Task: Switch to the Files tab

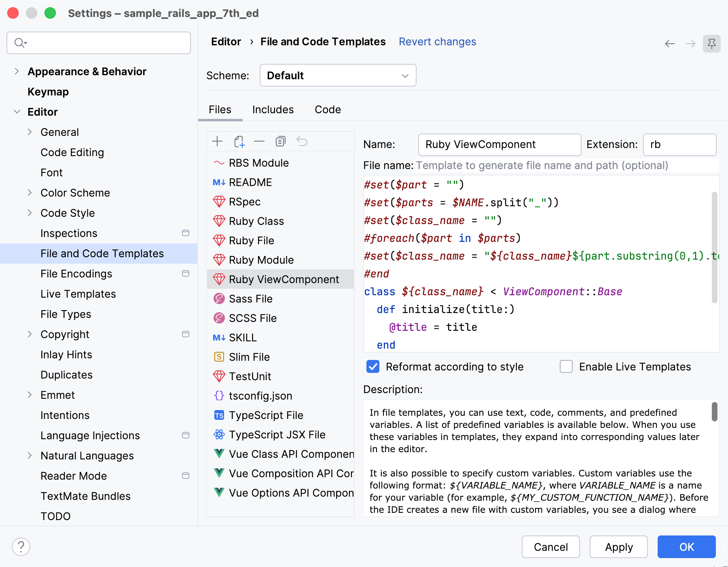Action: 220,110
